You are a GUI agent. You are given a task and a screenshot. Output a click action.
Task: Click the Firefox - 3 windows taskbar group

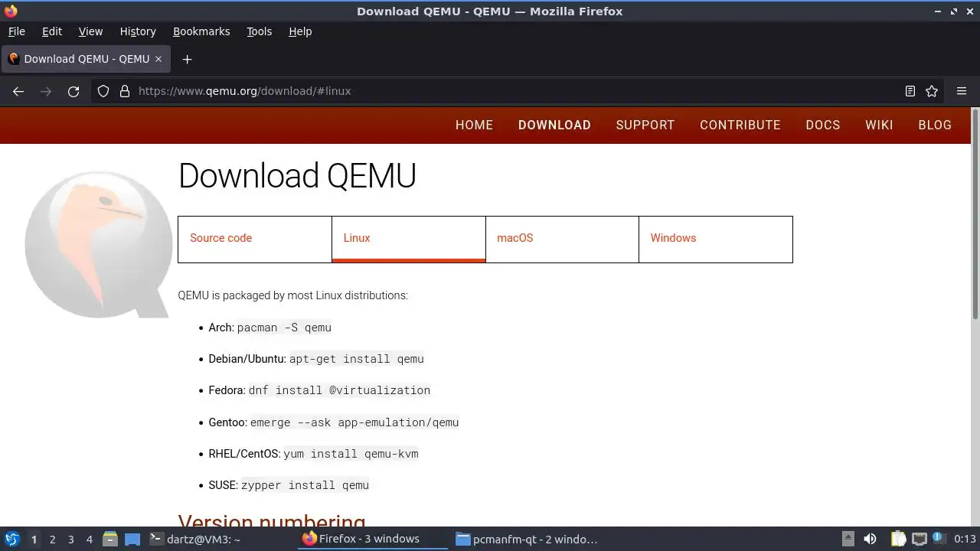coord(373,539)
